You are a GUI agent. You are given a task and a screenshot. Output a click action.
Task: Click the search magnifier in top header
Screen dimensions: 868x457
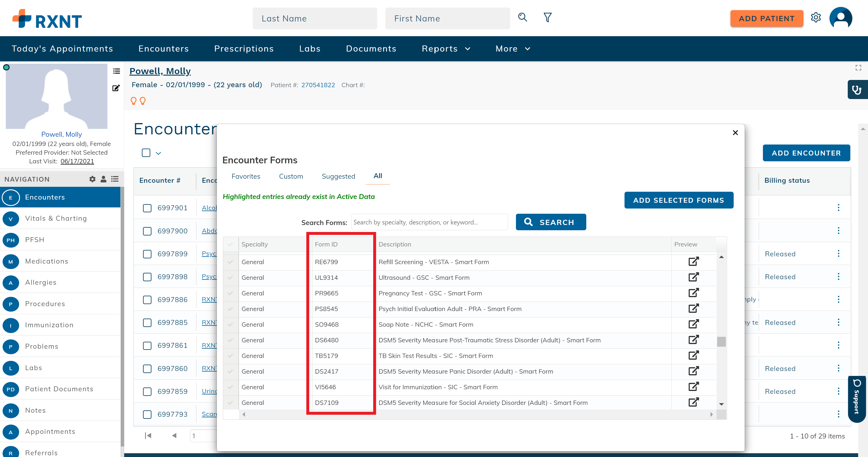click(x=522, y=17)
